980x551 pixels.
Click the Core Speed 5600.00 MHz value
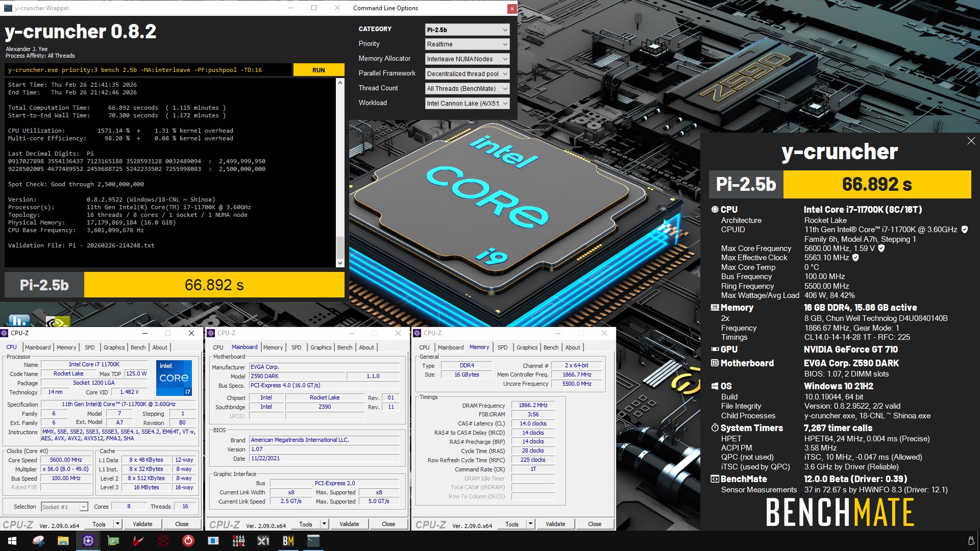pos(66,460)
